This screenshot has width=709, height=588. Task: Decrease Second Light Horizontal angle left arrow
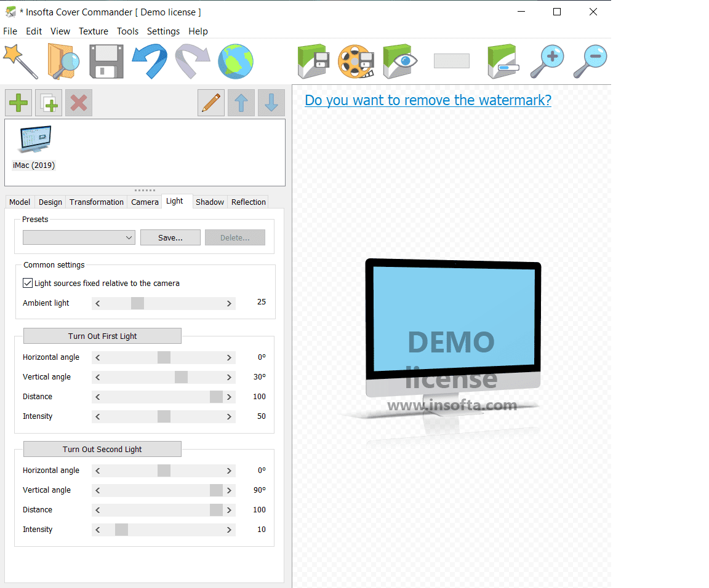[98, 471]
